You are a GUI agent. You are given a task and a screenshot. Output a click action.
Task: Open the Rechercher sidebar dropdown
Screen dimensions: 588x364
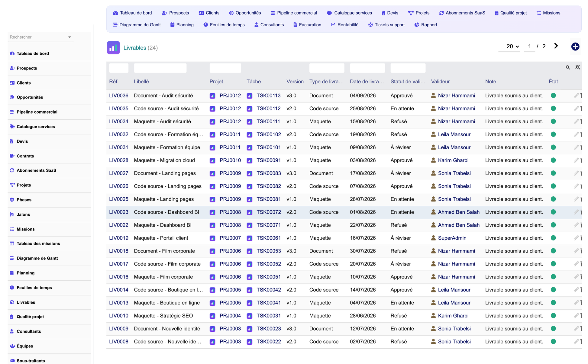(40, 37)
